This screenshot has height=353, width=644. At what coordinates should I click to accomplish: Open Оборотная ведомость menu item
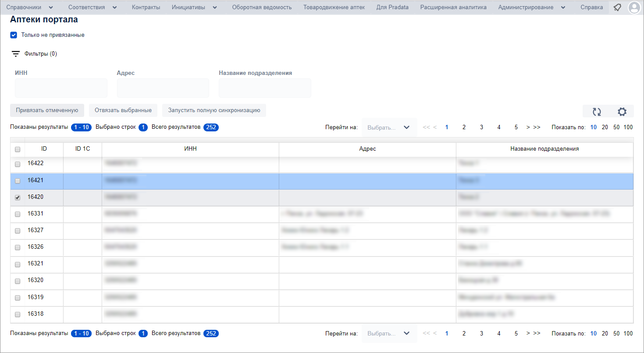click(262, 7)
